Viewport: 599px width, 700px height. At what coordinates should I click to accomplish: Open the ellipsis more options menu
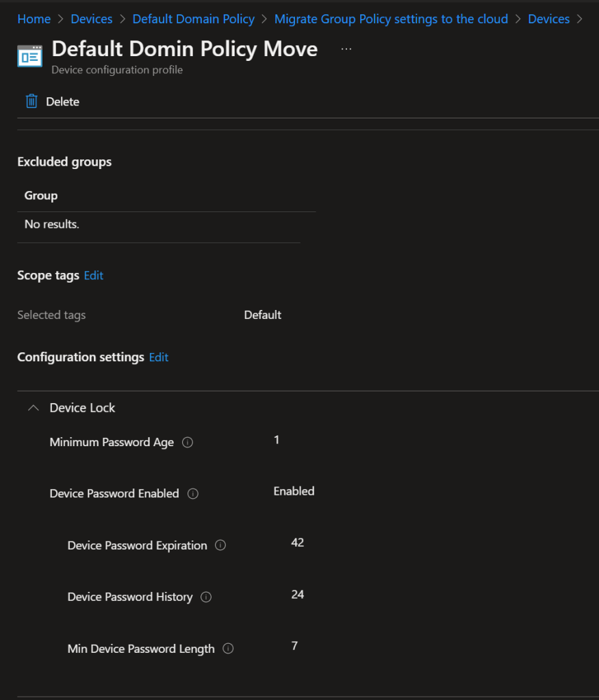click(346, 49)
